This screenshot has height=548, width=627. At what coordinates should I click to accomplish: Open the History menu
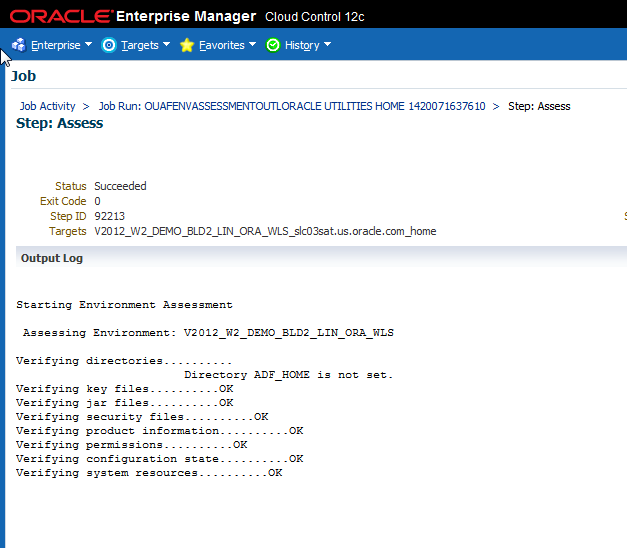[302, 46]
